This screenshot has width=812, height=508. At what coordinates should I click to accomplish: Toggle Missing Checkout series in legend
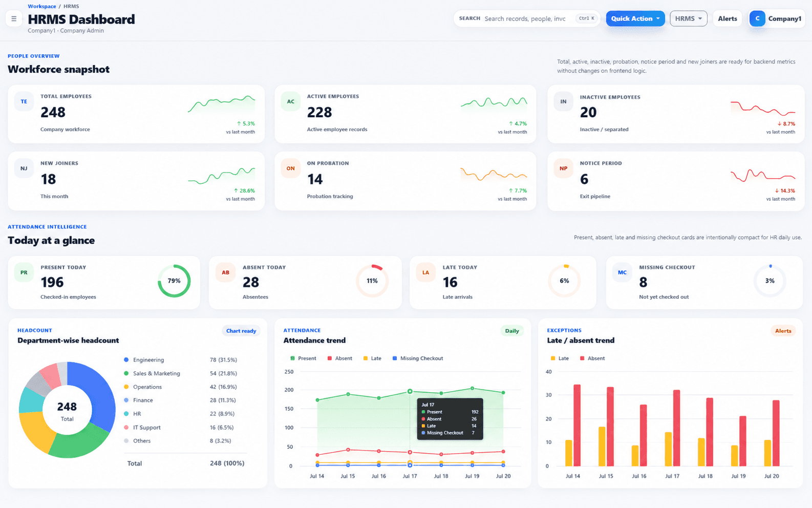pyautogui.click(x=417, y=358)
